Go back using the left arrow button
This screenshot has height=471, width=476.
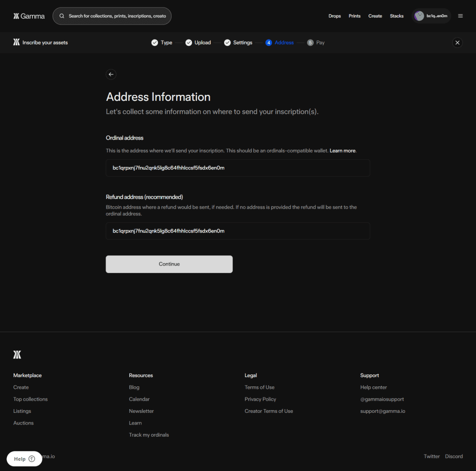(x=111, y=74)
